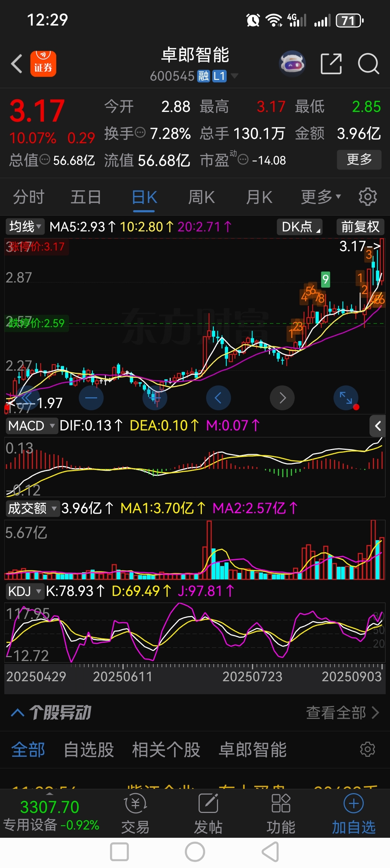Viewport: 390px width, 868px height.
Task: Tap the back arrow icon
Action: 17,64
